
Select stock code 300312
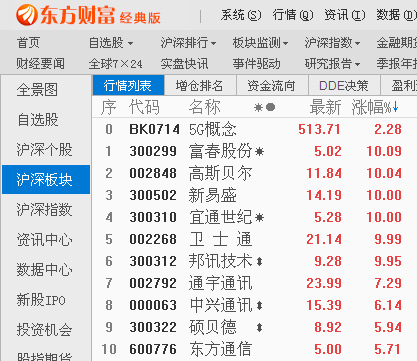153,261
